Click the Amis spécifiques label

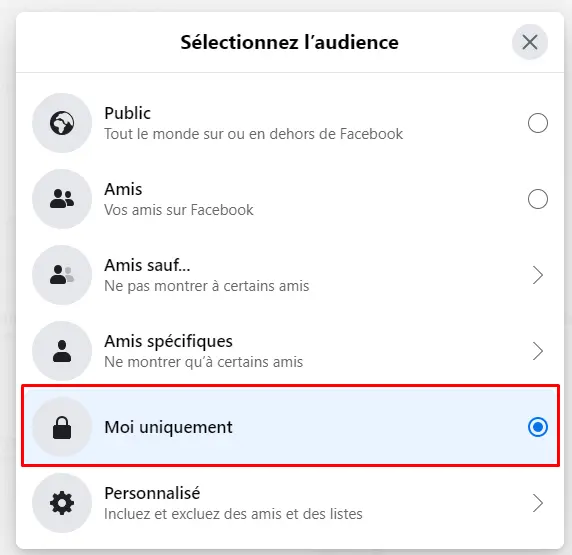168,342
